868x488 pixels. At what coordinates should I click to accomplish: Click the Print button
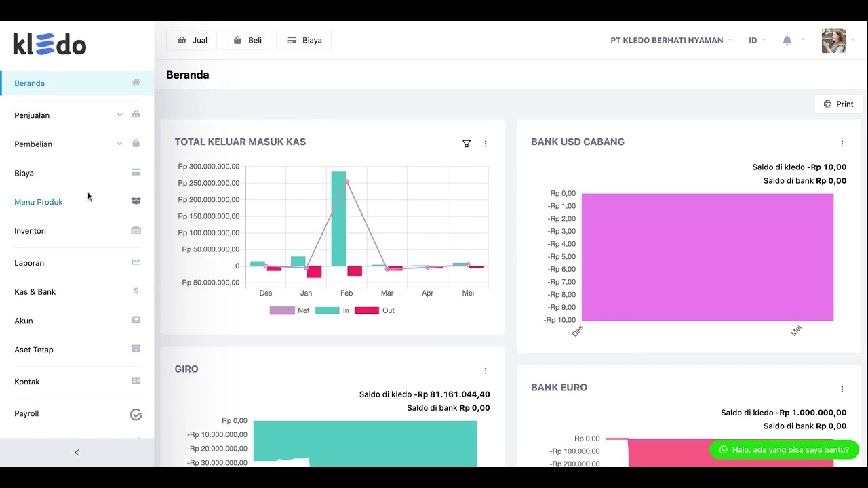839,104
